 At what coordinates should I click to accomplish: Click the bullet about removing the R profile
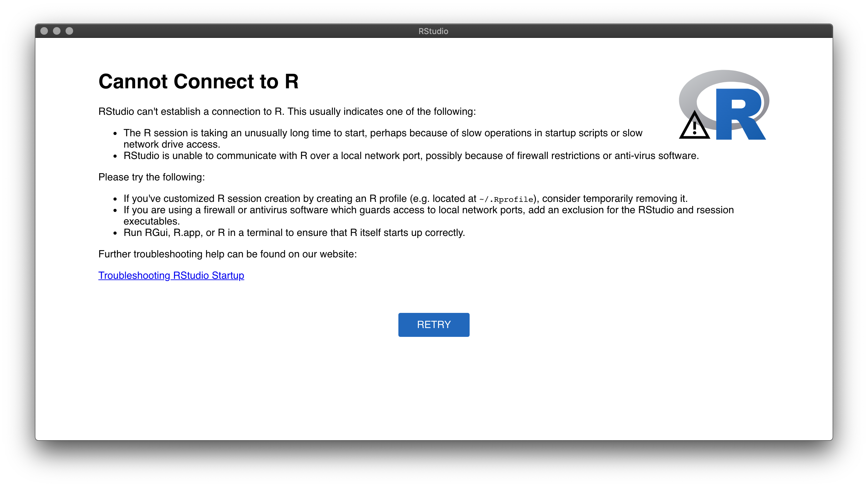click(404, 199)
